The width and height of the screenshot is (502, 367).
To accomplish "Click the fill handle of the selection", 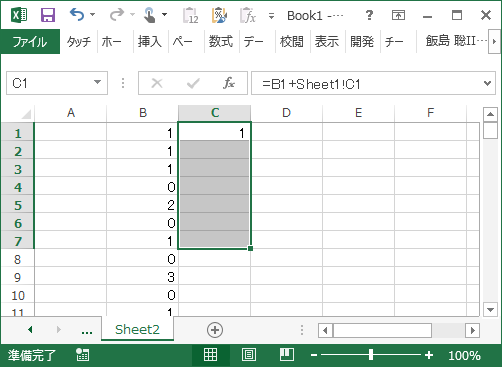I will click(x=251, y=248).
